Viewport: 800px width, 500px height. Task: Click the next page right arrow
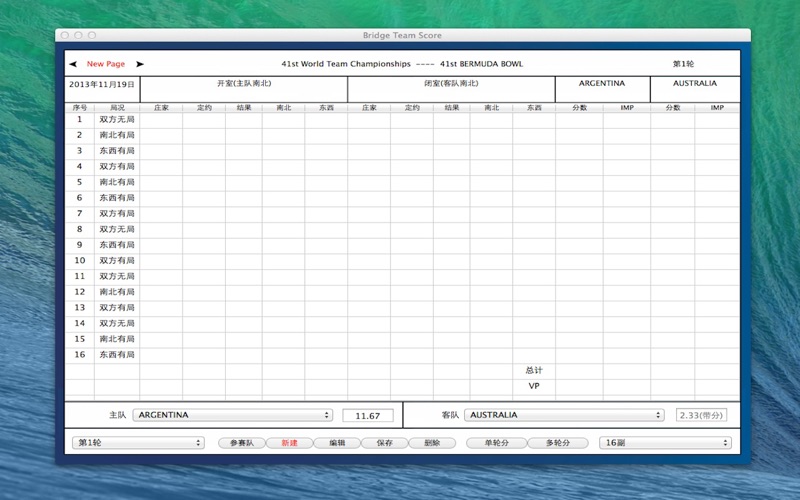click(140, 64)
